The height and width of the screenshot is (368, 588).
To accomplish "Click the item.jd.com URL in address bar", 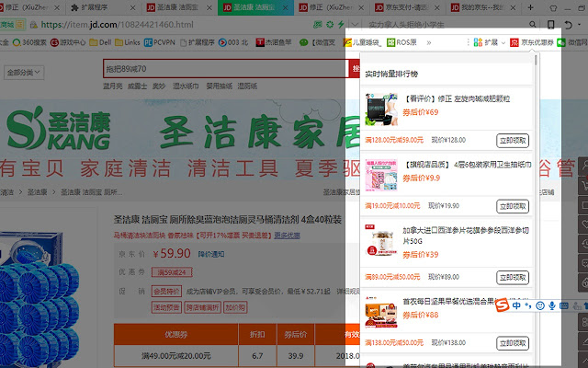I will click(117, 25).
